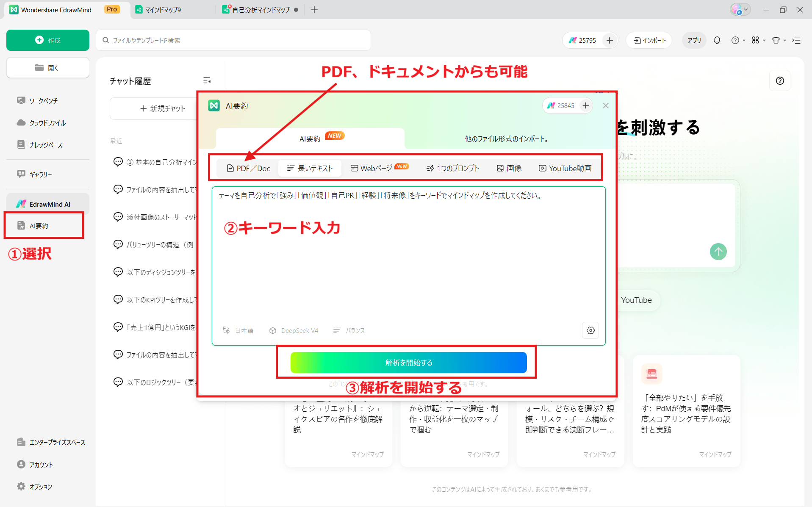Click 解析を開始する button
Image resolution: width=812 pixels, height=507 pixels.
[x=408, y=363]
